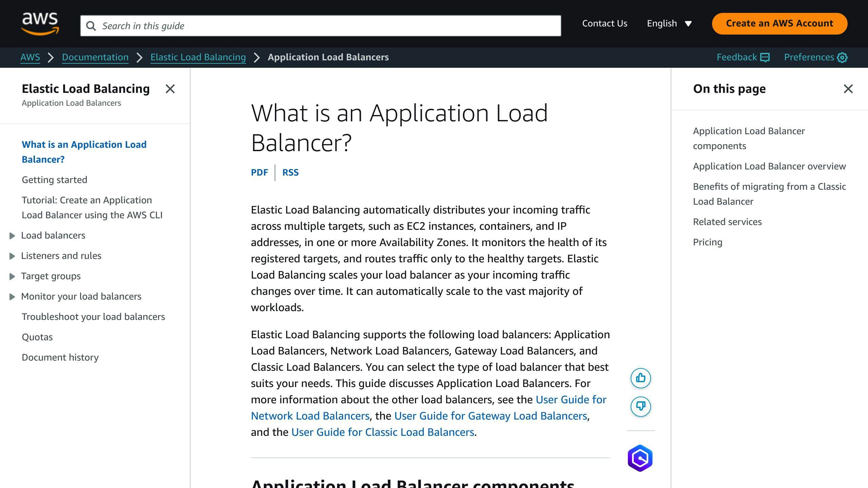Open Document history in sidebar

click(x=60, y=357)
